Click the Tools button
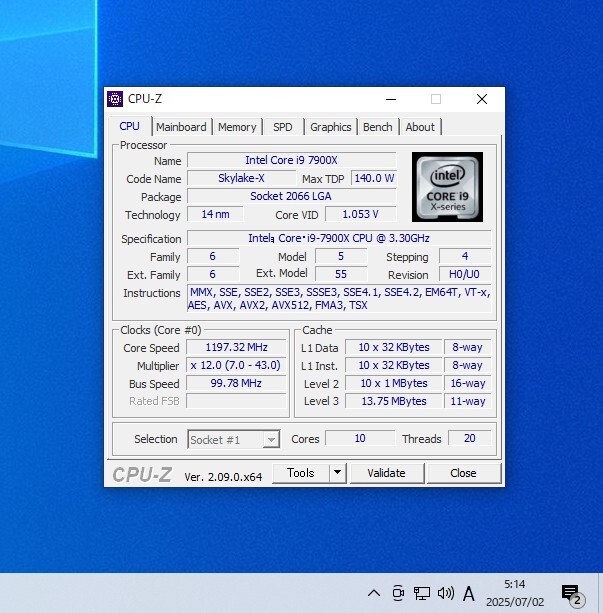 pos(301,473)
